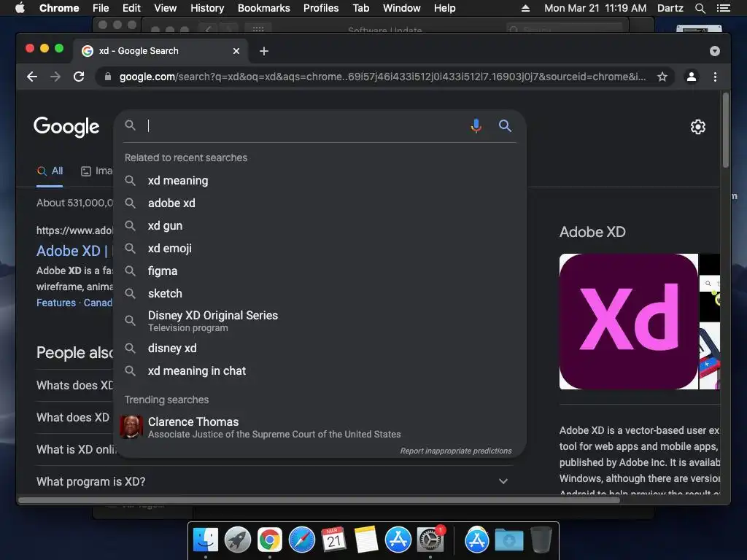Image resolution: width=747 pixels, height=560 pixels.
Task: Open Control Center list icon in menu bar
Action: click(x=723, y=8)
